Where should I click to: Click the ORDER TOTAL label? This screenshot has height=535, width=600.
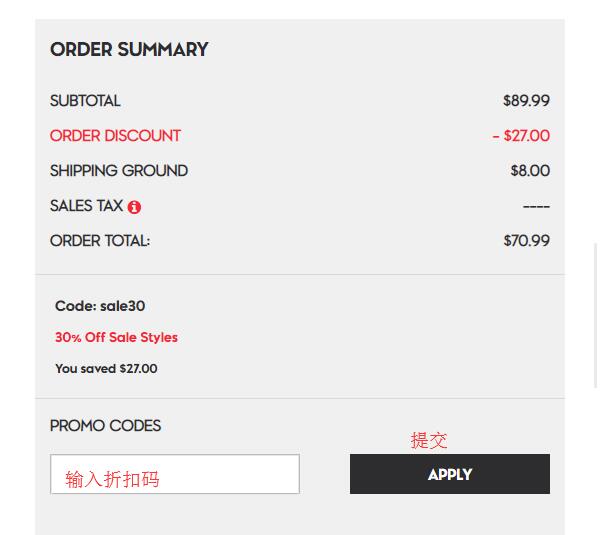click(x=100, y=241)
